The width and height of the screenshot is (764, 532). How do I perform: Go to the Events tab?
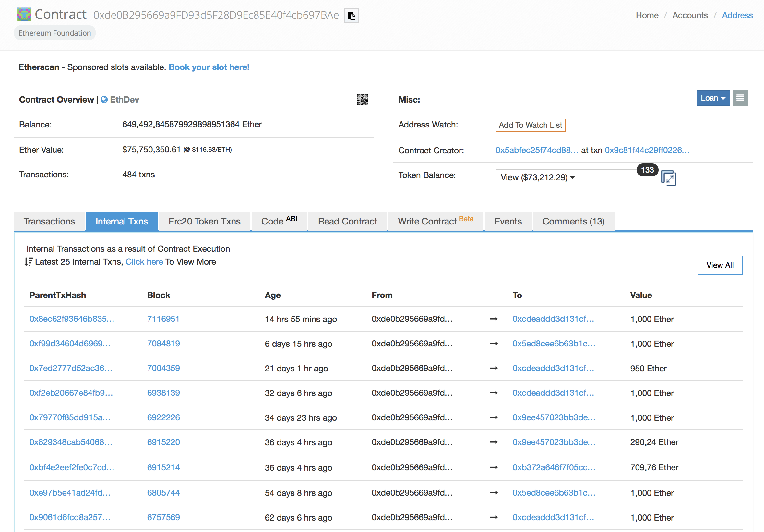(x=508, y=221)
